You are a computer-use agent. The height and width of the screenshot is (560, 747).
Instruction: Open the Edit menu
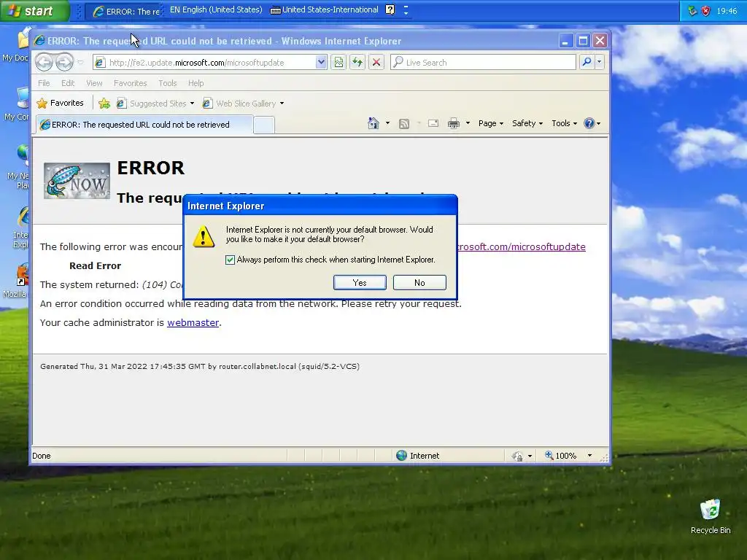pos(68,83)
